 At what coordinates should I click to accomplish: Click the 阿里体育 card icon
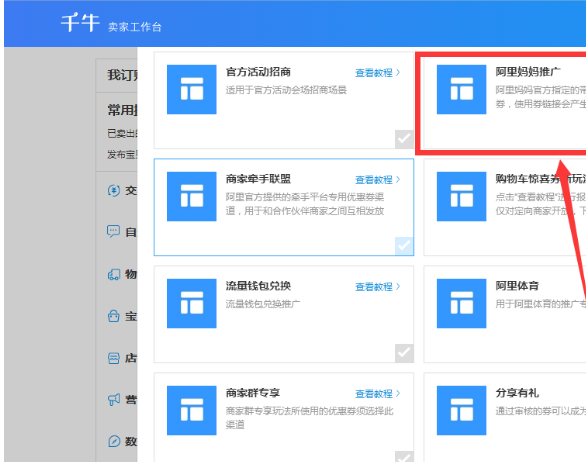[x=462, y=303]
